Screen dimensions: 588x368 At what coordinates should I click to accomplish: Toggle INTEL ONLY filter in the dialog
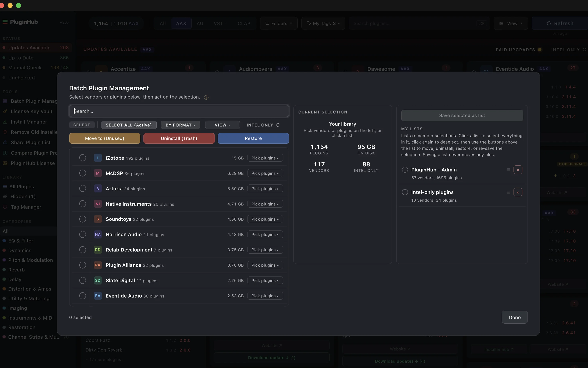pyautogui.click(x=278, y=125)
